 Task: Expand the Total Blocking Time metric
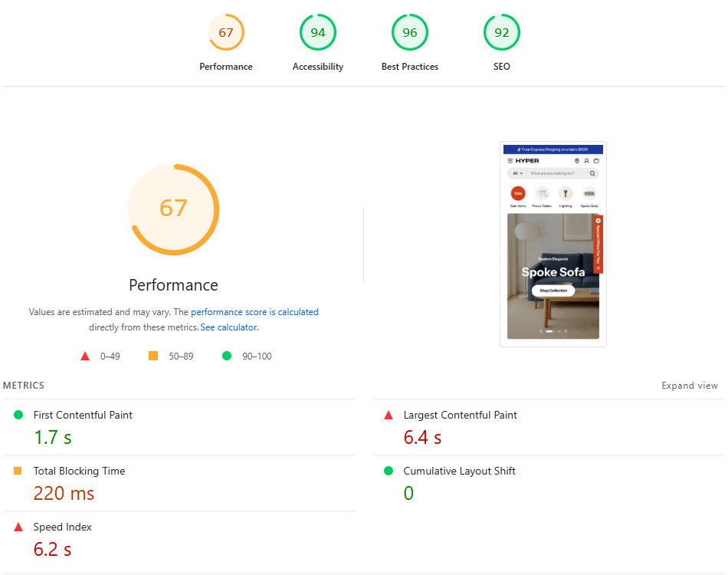(79, 471)
